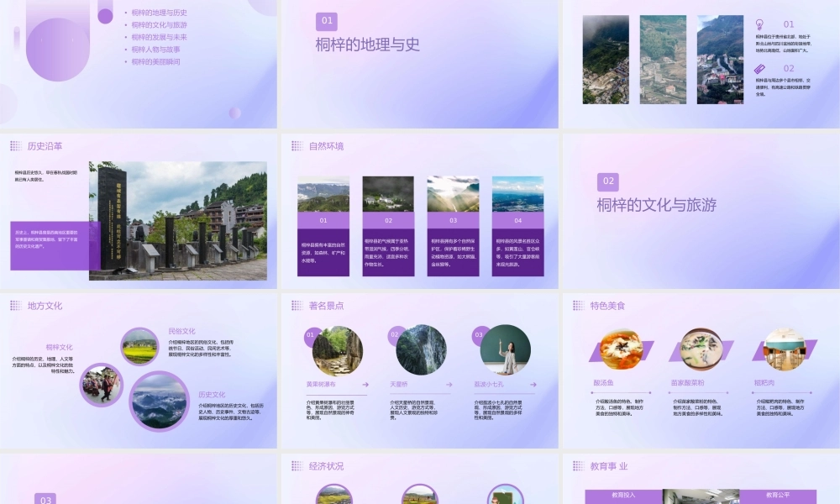Image resolution: width=840 pixels, height=504 pixels.
Task: Select the 桐梓的文化与旅游 contents entry
Action: 159,25
